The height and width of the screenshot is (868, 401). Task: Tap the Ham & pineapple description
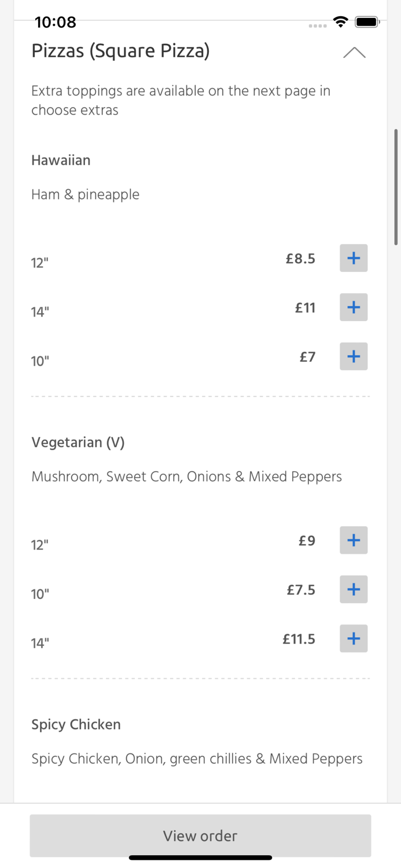click(x=86, y=194)
